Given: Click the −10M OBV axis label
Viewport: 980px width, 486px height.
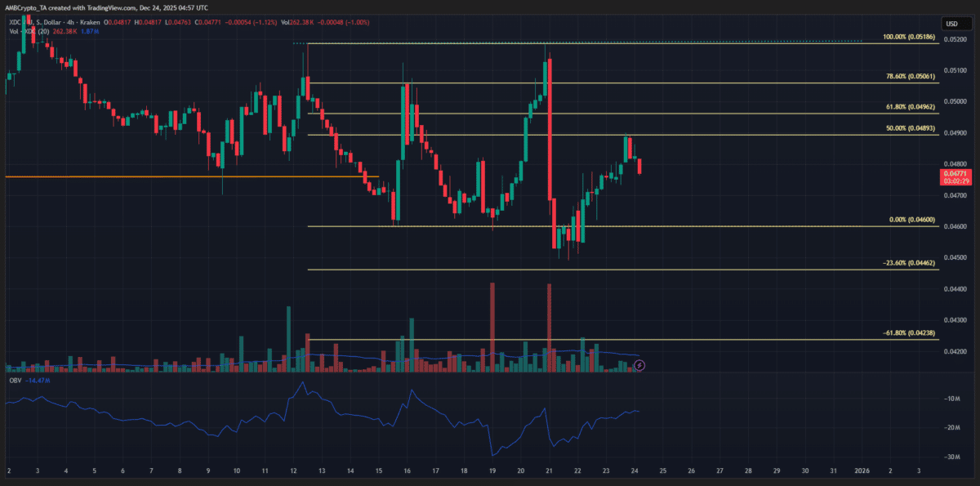Looking at the screenshot, I should tap(951, 399).
